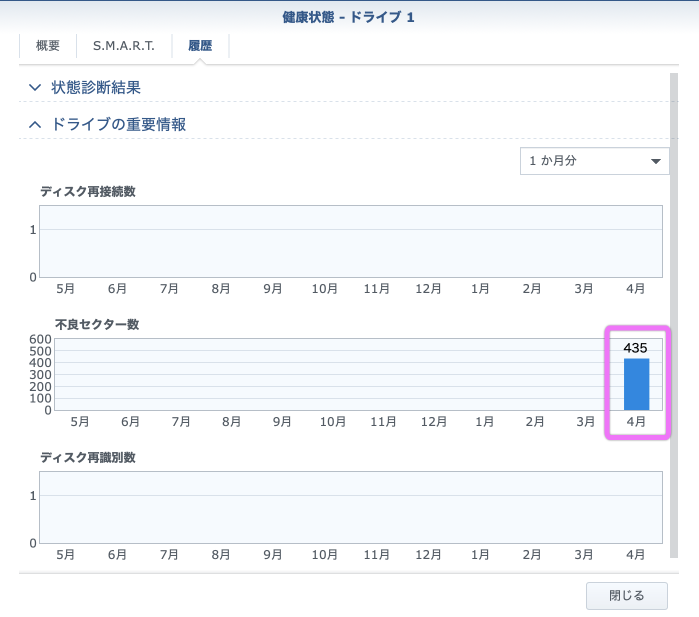Click the 435 value label above the bar

(x=636, y=348)
